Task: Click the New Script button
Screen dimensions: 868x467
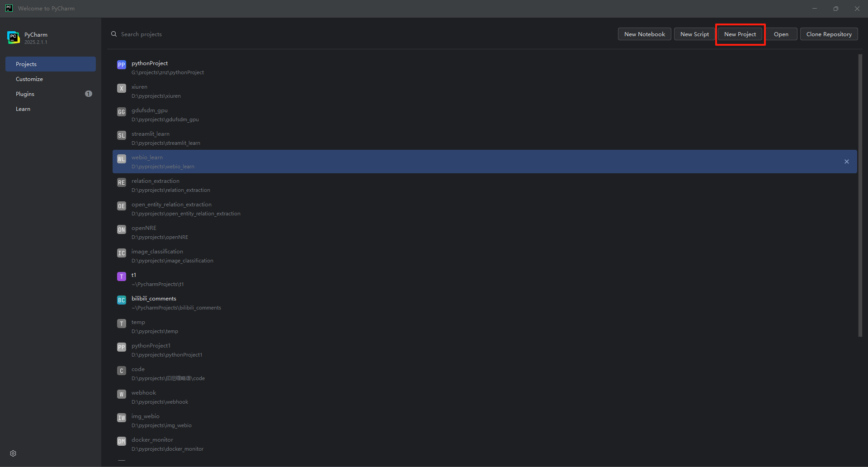Action: (x=694, y=34)
